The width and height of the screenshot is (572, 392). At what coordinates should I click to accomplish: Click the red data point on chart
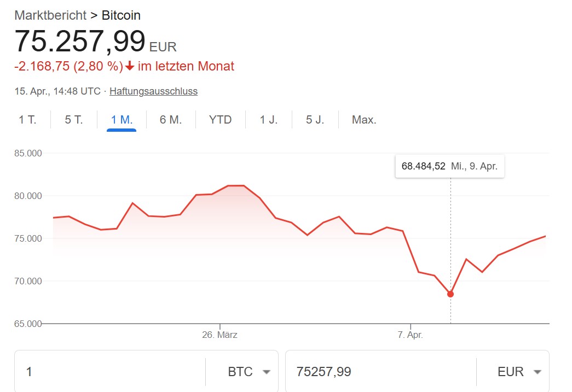450,294
